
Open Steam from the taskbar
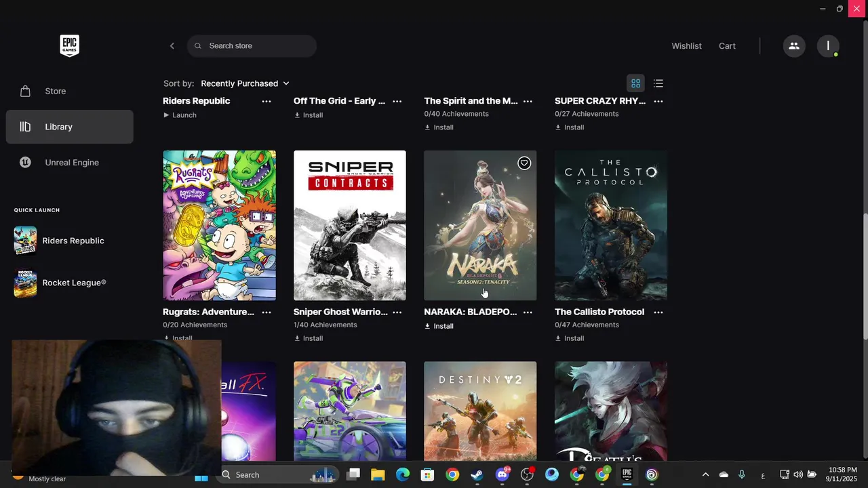point(477,474)
